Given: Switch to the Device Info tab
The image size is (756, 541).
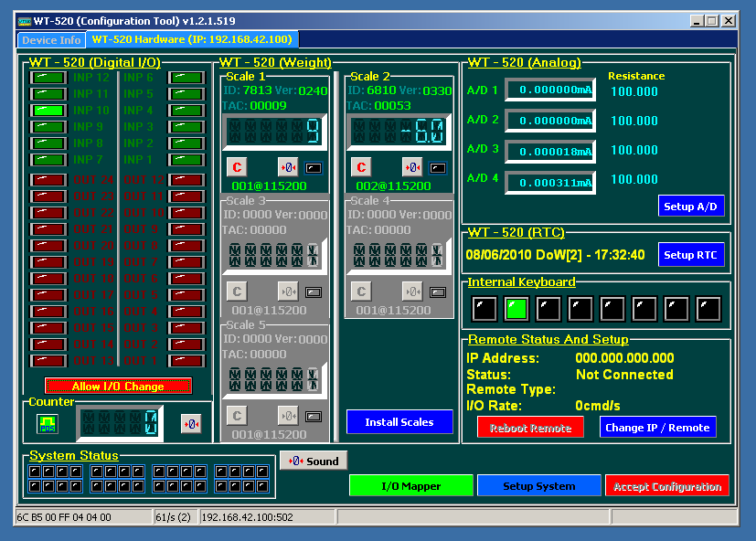Looking at the screenshot, I should [51, 40].
